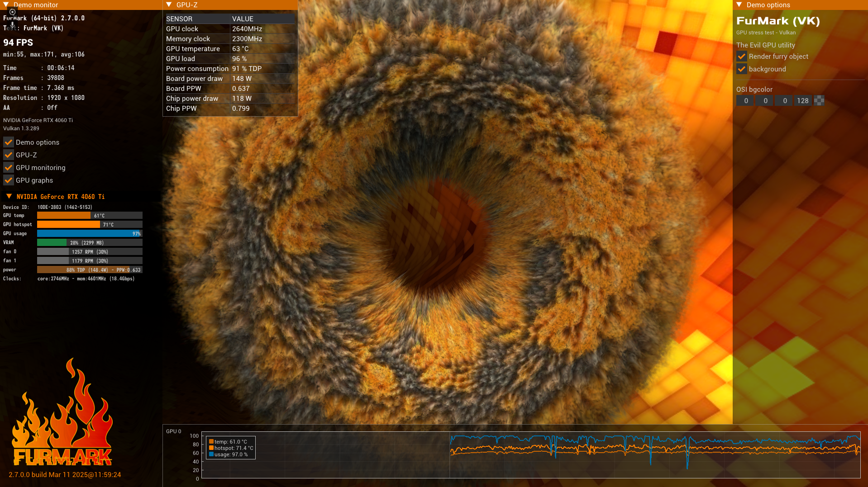Click the blue channel field of OSI bgcolor
Viewport: 868px width, 487px height.
pyautogui.click(x=784, y=100)
